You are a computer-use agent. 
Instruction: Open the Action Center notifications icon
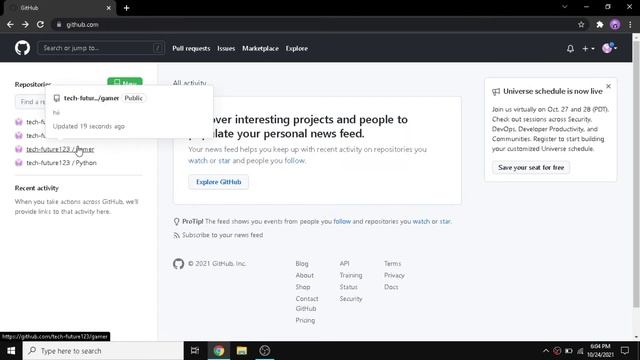pos(624,351)
